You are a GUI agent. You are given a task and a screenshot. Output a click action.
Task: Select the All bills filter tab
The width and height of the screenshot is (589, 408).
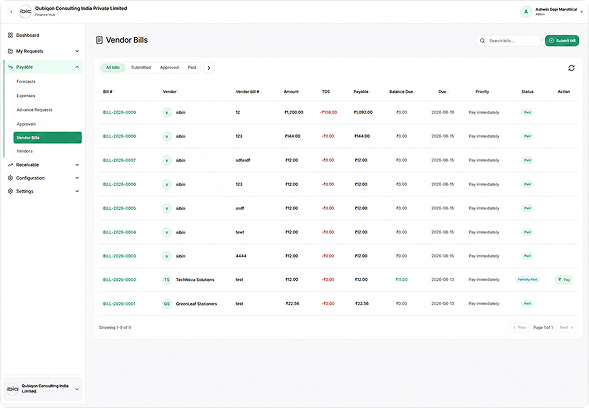click(113, 68)
